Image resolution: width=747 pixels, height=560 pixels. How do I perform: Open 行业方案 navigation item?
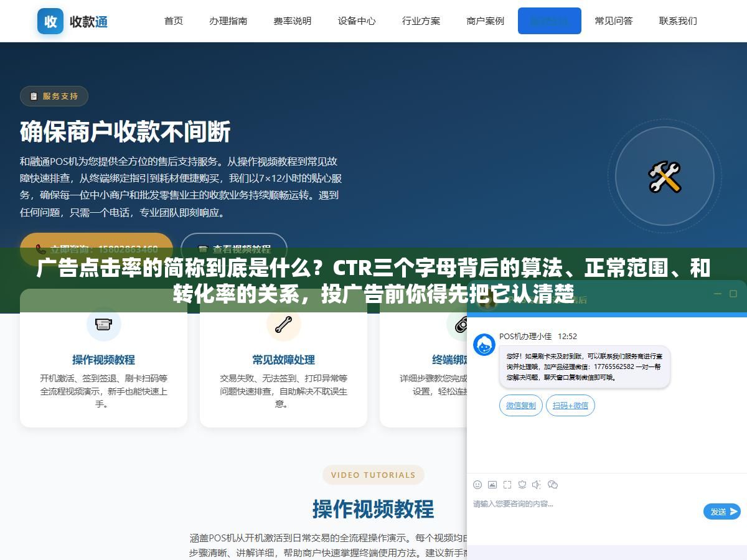tap(421, 21)
